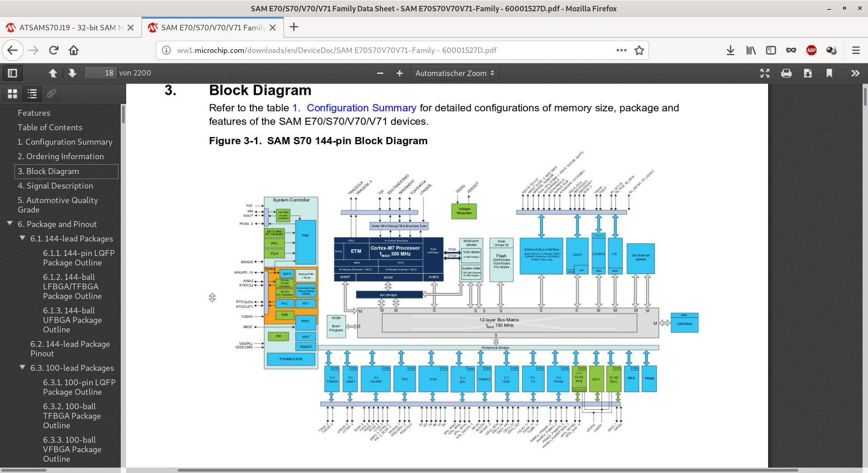Show thumbnails view in sidebar
The height and width of the screenshot is (473, 868).
13,94
